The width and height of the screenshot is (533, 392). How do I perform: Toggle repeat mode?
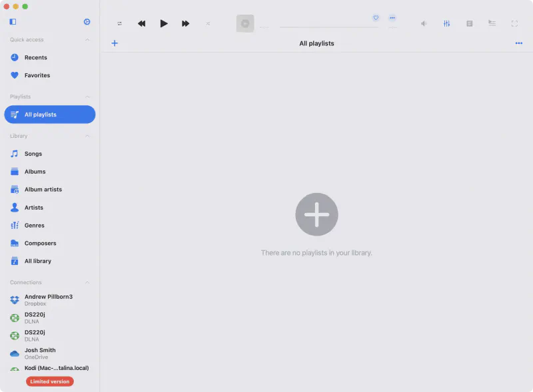[120, 23]
